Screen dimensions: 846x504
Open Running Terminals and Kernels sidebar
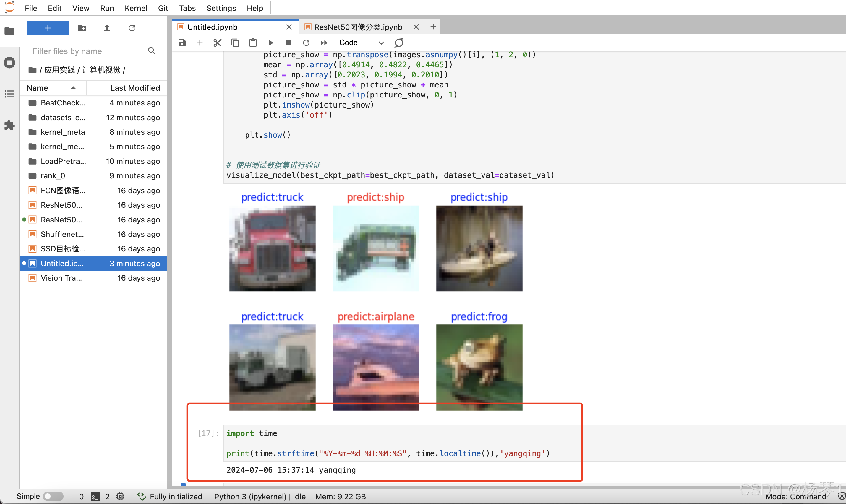9,63
